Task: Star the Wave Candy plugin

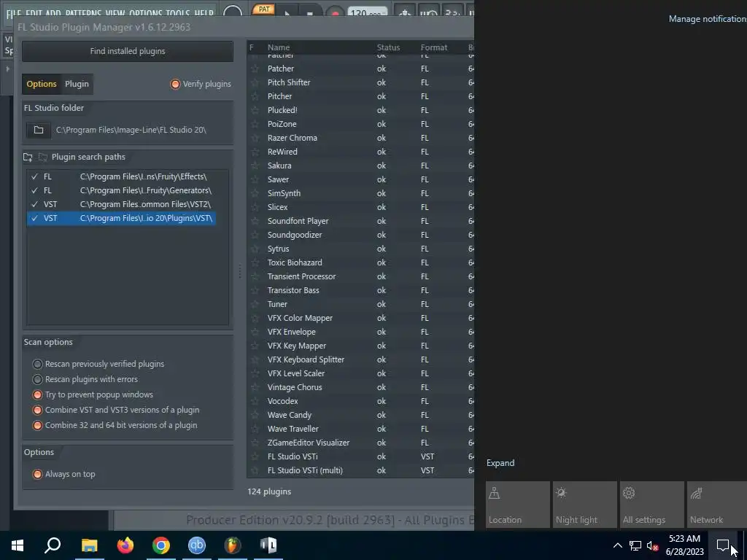Action: click(255, 415)
